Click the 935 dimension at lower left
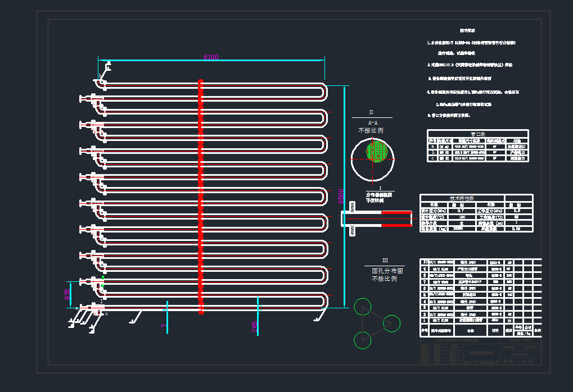 (x=68, y=295)
